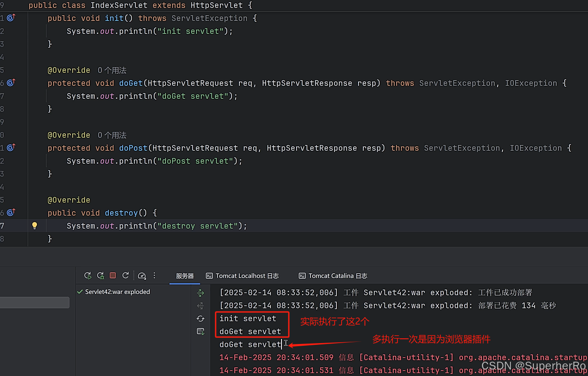Select the Servlet42:war exploded artifact
The height and width of the screenshot is (376, 588).
113,292
